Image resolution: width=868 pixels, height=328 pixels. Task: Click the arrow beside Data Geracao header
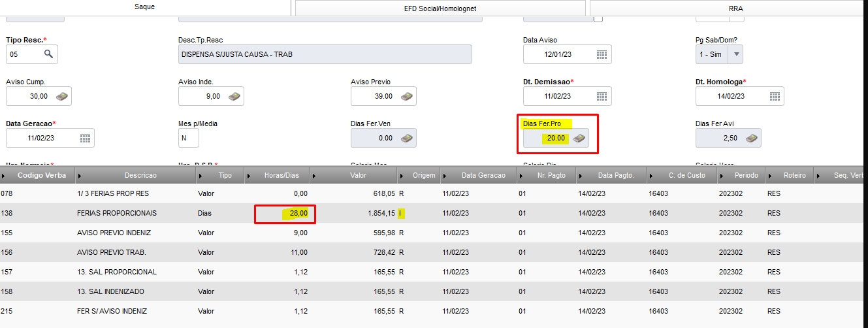point(445,175)
